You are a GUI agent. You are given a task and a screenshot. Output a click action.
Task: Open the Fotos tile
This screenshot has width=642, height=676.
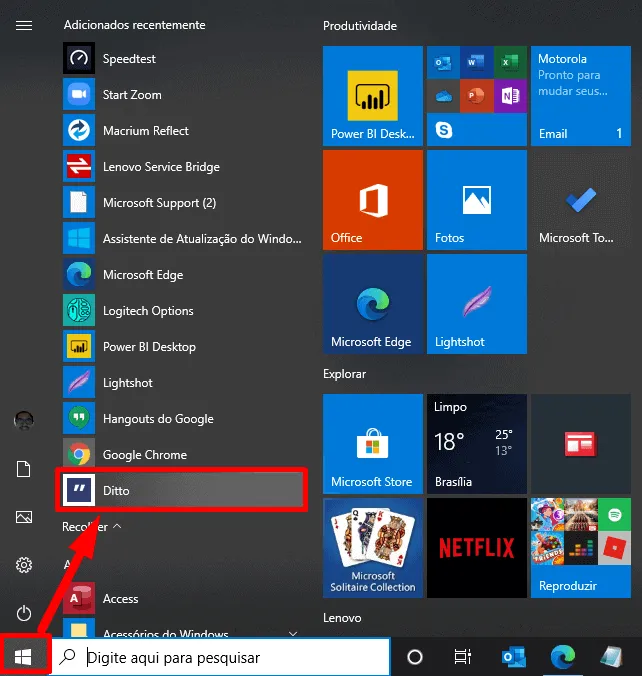(x=477, y=200)
